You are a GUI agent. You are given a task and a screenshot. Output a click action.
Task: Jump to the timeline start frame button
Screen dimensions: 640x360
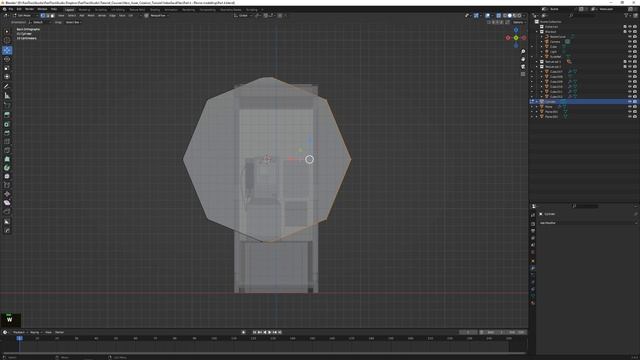[x=255, y=332]
